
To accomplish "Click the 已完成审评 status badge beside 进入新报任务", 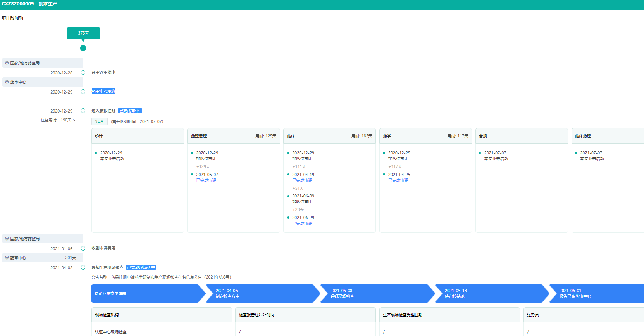I will (x=130, y=111).
